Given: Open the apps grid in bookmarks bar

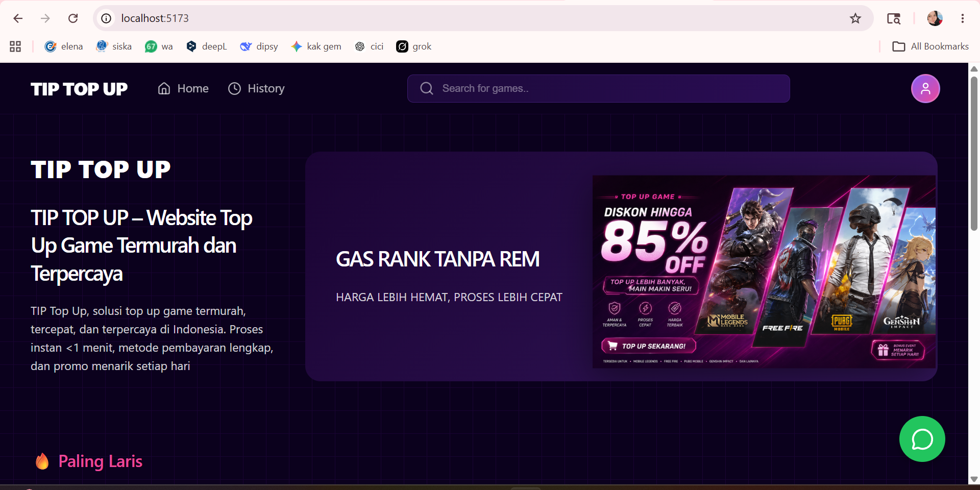Looking at the screenshot, I should click(15, 46).
